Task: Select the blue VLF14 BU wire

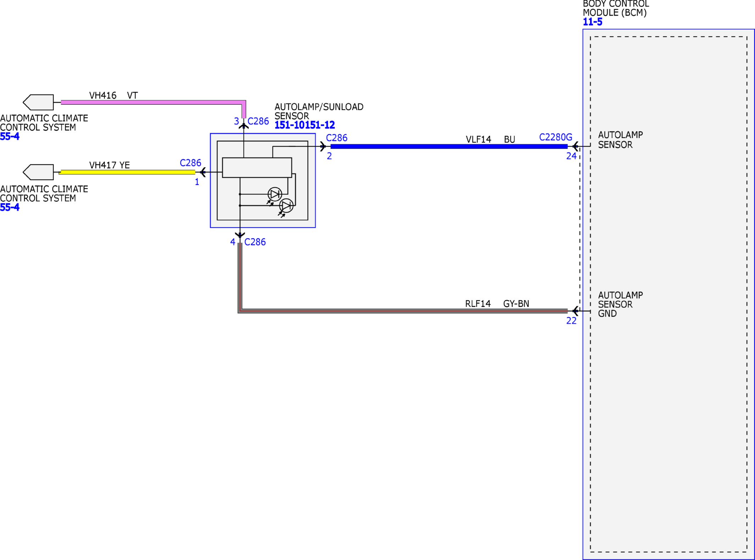Action: pyautogui.click(x=449, y=146)
